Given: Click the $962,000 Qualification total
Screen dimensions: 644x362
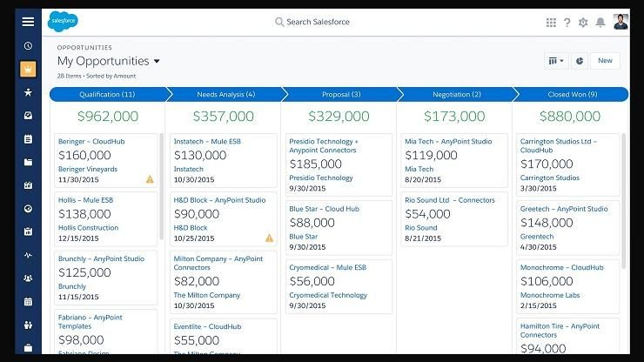Looking at the screenshot, I should 108,117.
